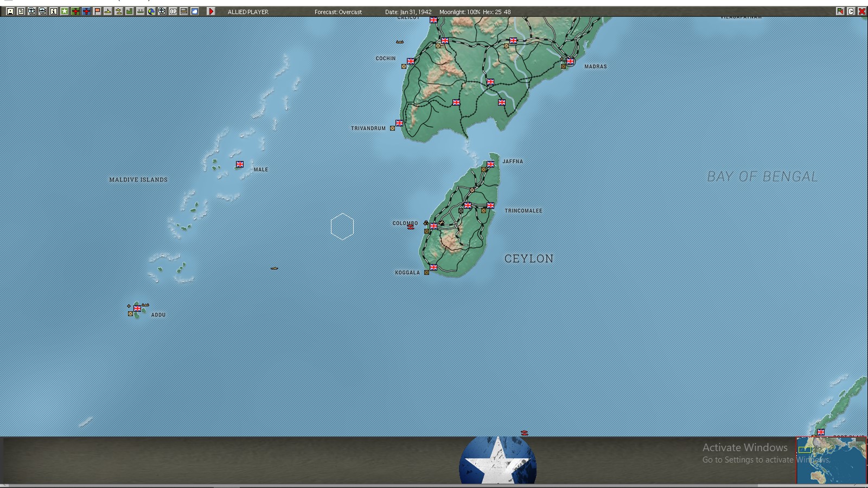868x488 pixels.
Task: Click the 'MALDIVE ISLANDS' label
Action: pos(138,180)
